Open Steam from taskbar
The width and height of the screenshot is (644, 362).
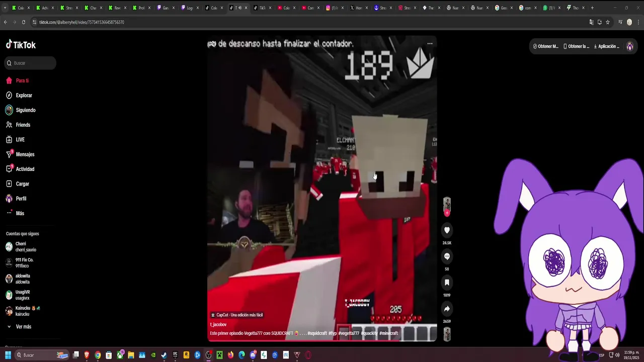[164, 355]
